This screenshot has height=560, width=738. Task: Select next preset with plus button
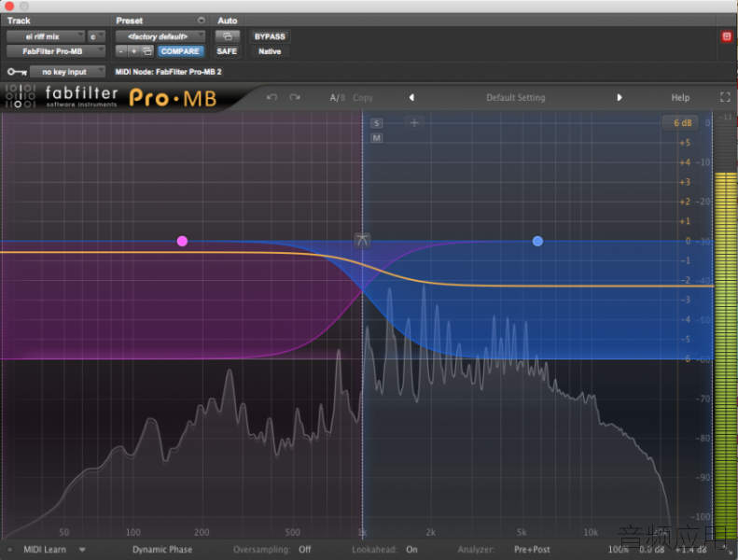pyautogui.click(x=134, y=51)
